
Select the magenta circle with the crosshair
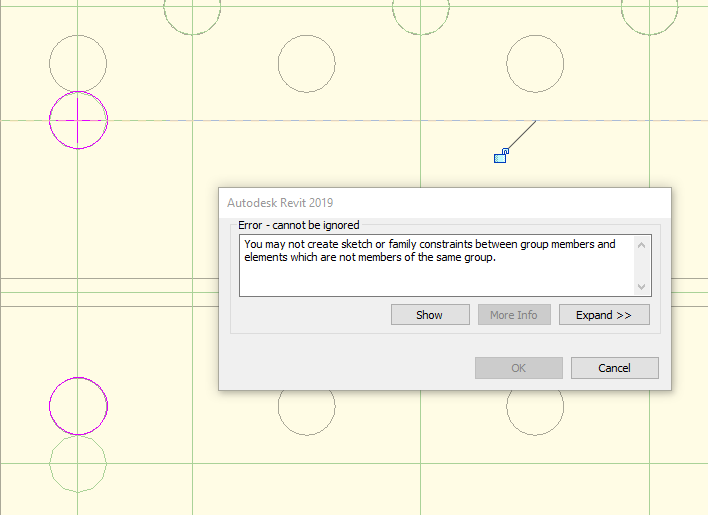(x=78, y=120)
